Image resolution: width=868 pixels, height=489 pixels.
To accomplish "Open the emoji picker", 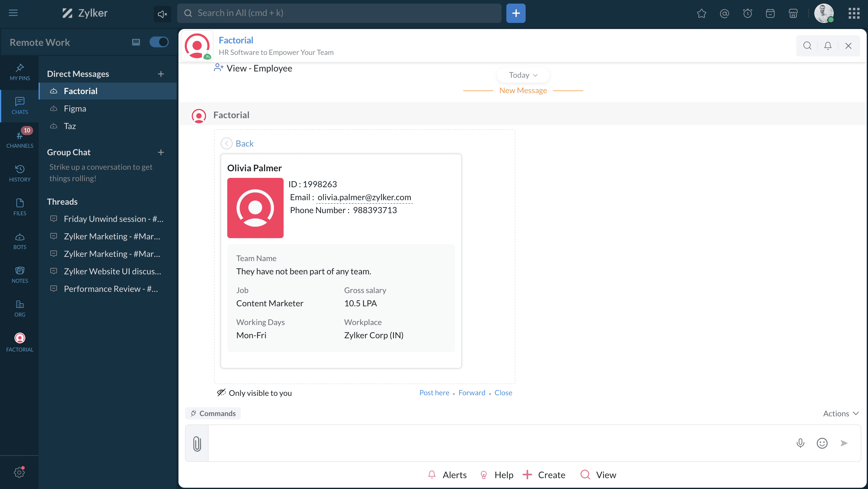I will [822, 443].
